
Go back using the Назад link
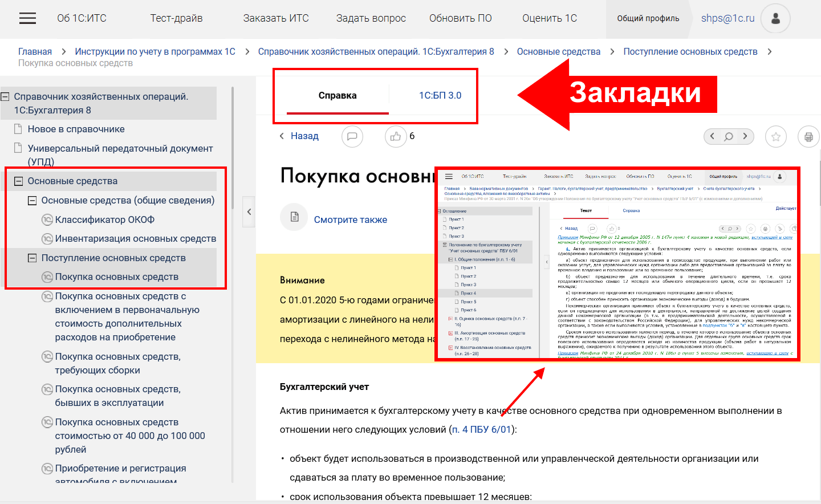coord(299,136)
